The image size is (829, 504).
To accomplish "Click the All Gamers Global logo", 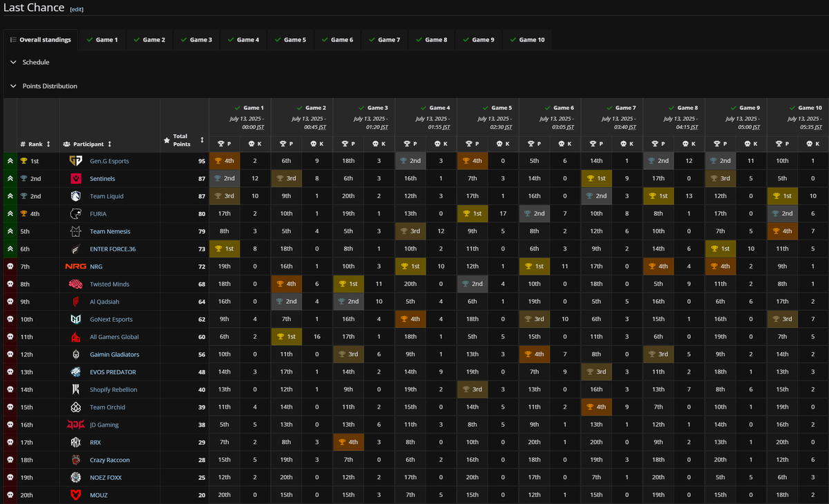I will [75, 337].
